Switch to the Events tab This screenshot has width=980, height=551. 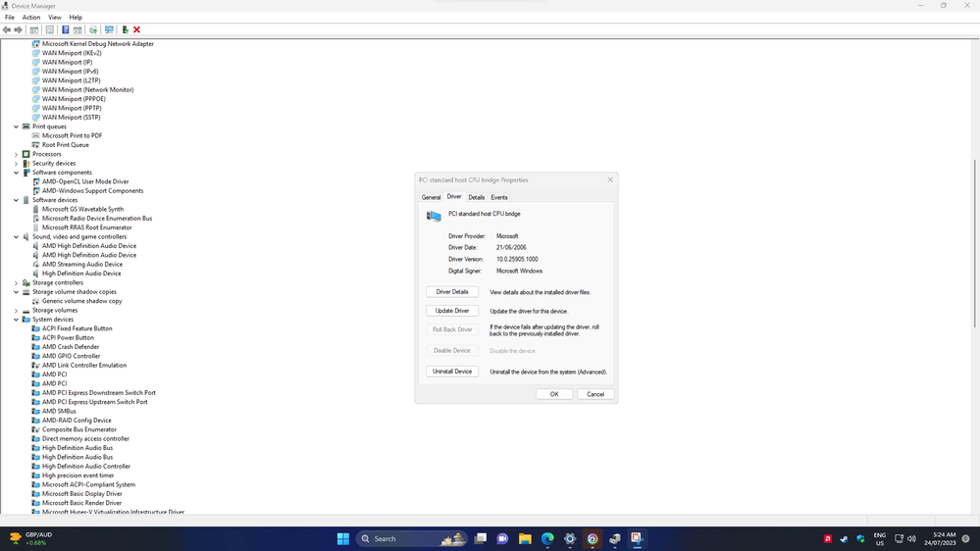(x=498, y=197)
